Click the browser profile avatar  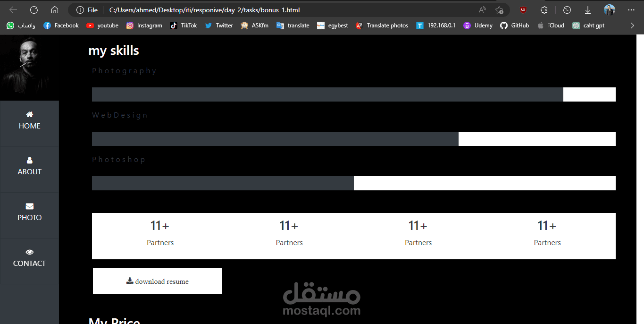click(x=609, y=10)
